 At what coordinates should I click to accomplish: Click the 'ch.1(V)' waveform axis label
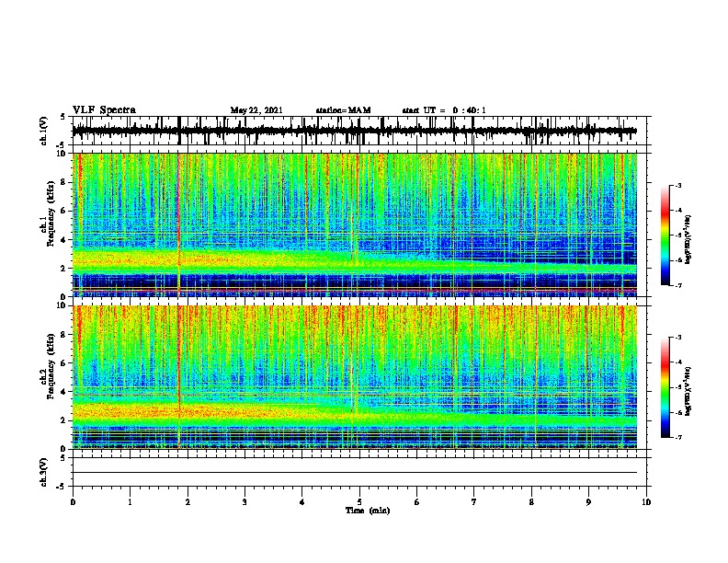coord(43,131)
